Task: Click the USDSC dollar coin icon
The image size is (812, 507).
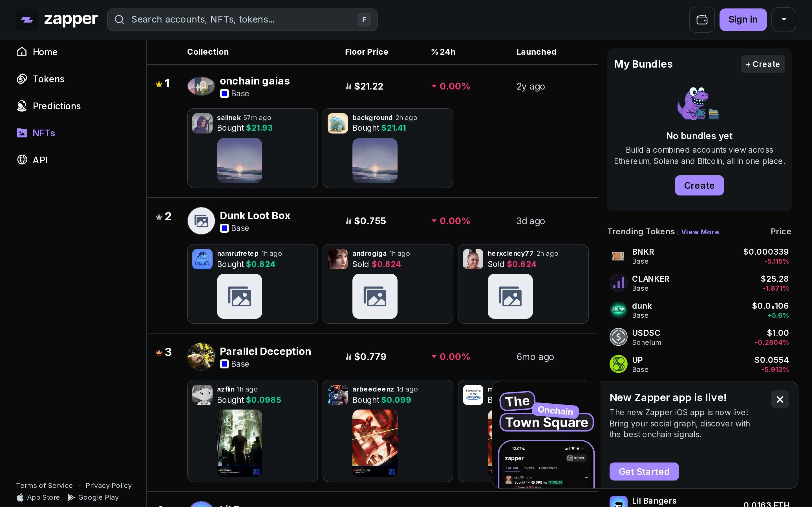Action: pos(618,337)
